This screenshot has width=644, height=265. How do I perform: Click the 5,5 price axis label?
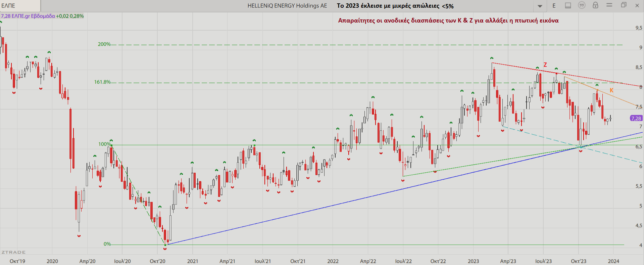(x=639, y=186)
